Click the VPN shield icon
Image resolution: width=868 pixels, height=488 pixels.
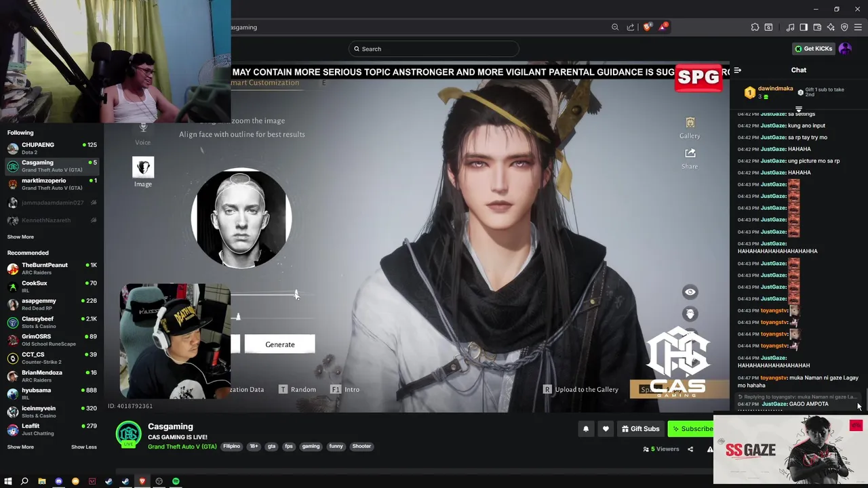pyautogui.click(x=844, y=27)
